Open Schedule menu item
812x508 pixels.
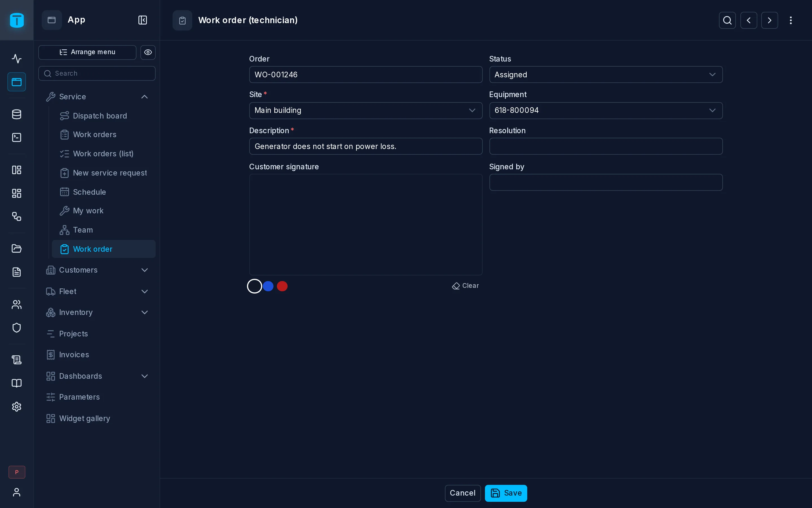click(x=104, y=192)
